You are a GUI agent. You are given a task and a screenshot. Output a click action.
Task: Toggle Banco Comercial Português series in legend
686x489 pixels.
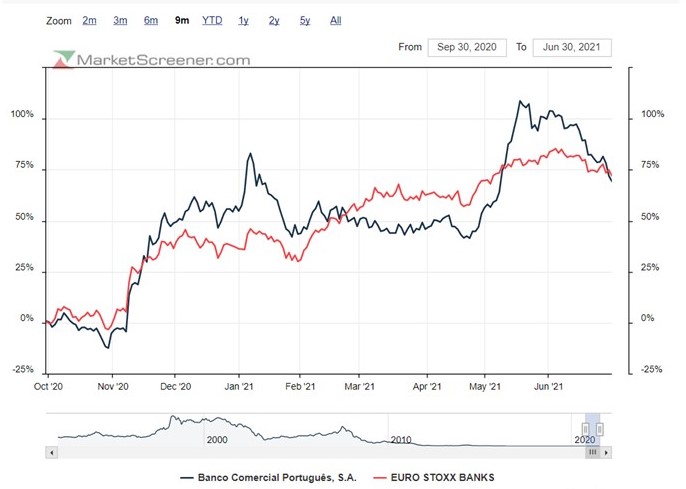(x=269, y=478)
